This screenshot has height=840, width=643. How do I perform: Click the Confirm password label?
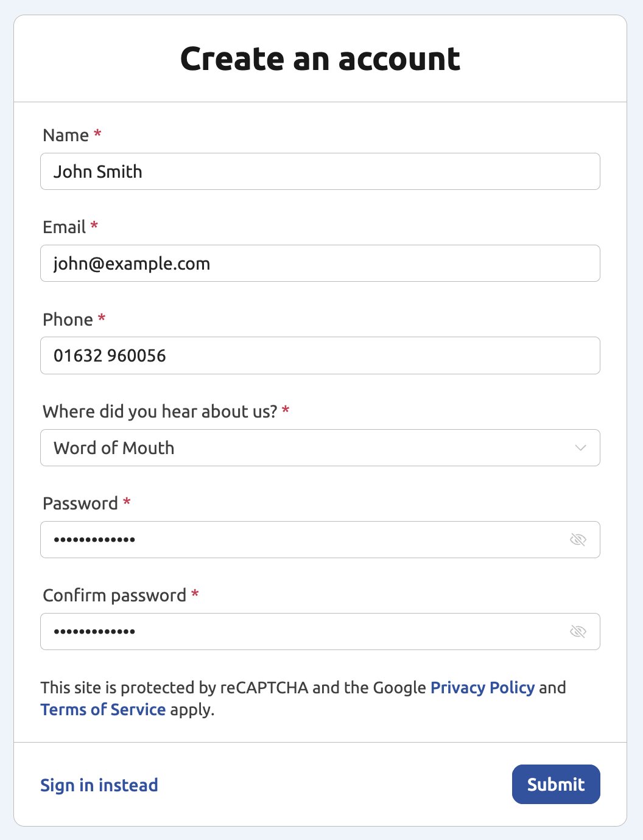pyautogui.click(x=114, y=595)
